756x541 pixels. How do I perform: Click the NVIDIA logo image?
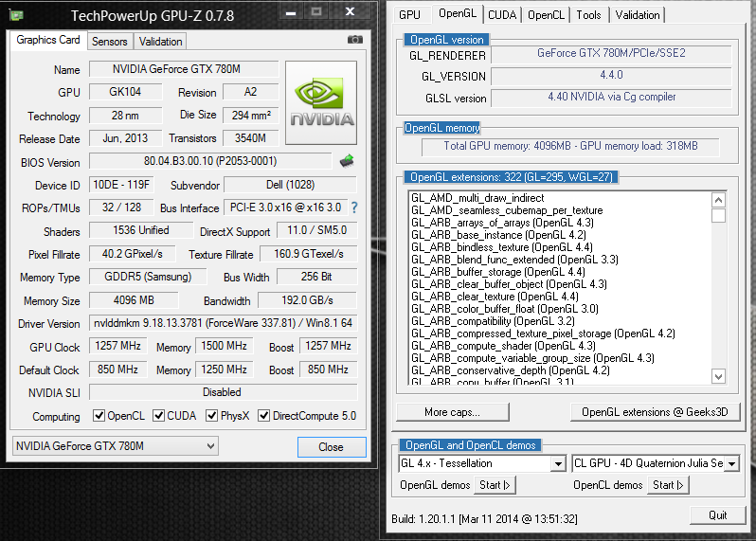(x=321, y=102)
